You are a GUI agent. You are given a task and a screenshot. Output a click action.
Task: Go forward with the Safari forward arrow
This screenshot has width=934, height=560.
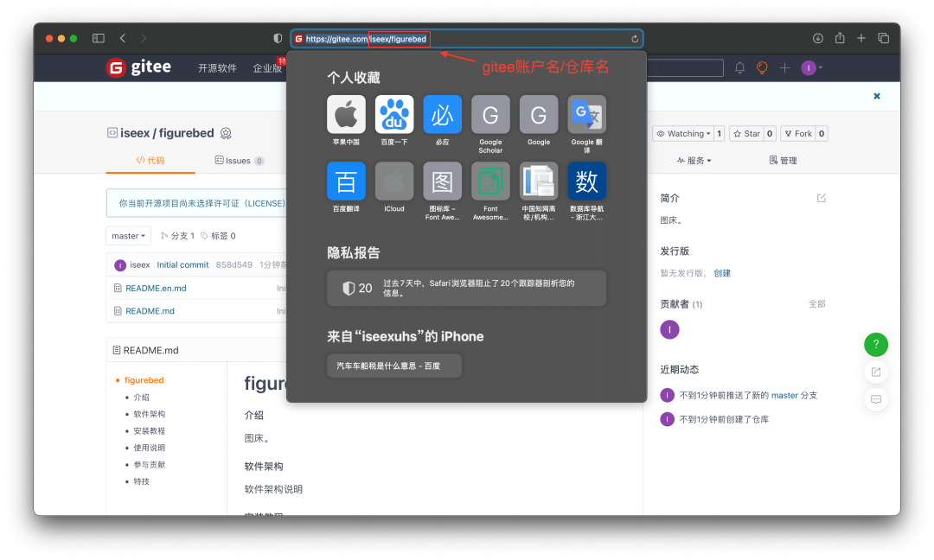[x=144, y=38]
